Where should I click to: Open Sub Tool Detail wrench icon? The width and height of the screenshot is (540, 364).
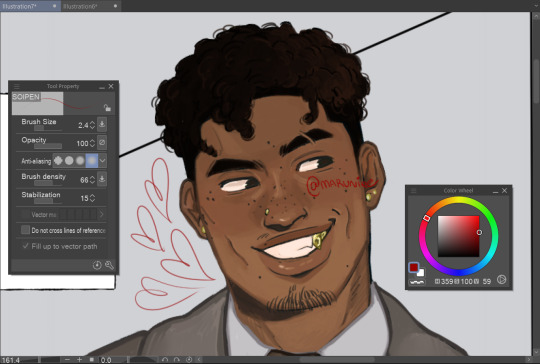coord(109,265)
